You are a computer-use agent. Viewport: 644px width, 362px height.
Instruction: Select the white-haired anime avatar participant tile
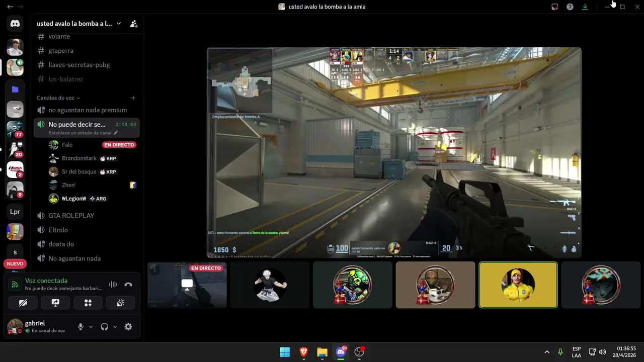pos(270,285)
